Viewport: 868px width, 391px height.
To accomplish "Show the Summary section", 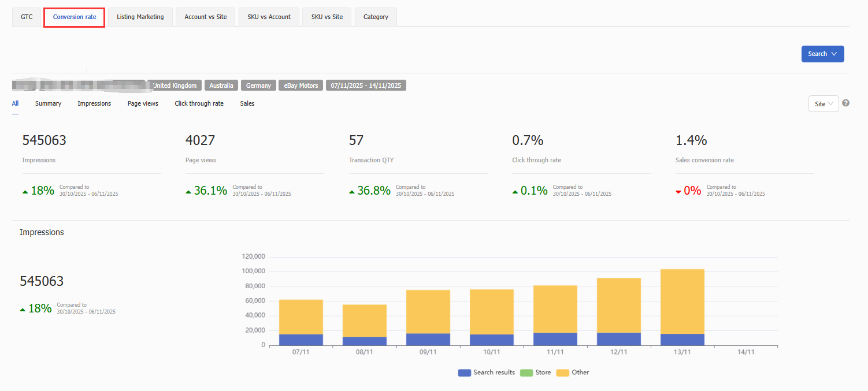I will (48, 103).
